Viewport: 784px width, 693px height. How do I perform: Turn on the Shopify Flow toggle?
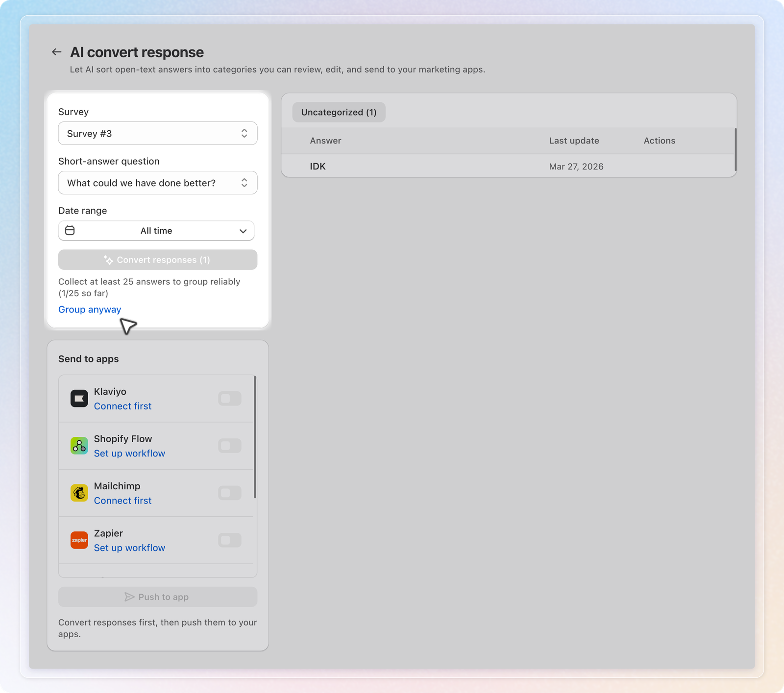(x=230, y=446)
